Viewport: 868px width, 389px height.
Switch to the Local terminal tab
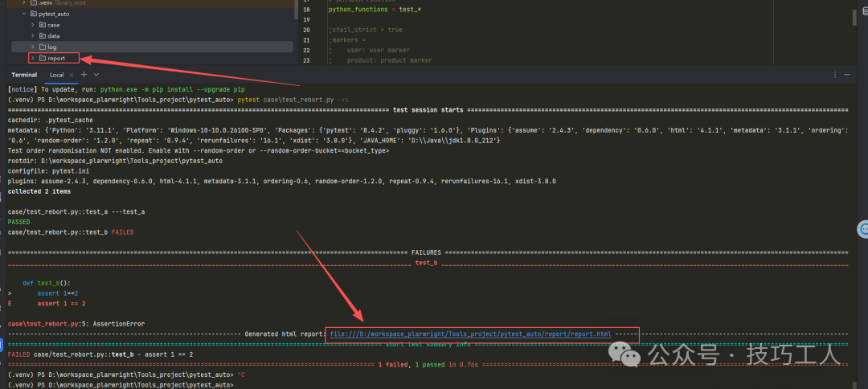tap(55, 75)
